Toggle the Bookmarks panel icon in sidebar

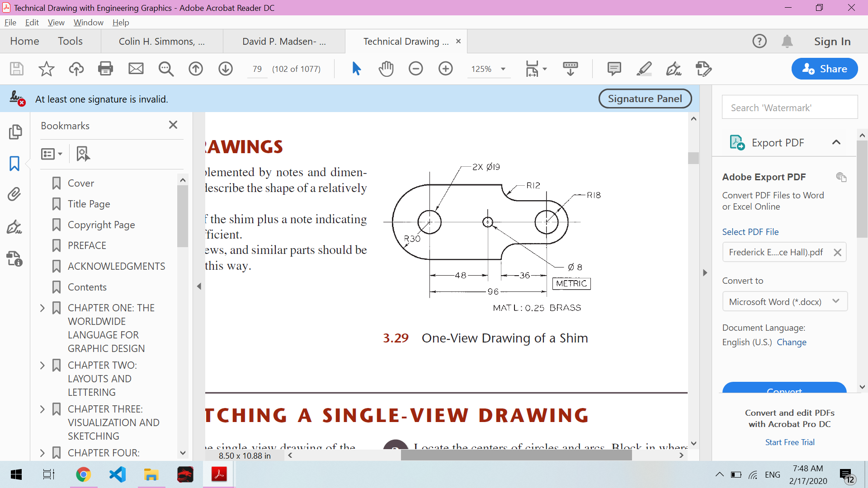coord(14,163)
